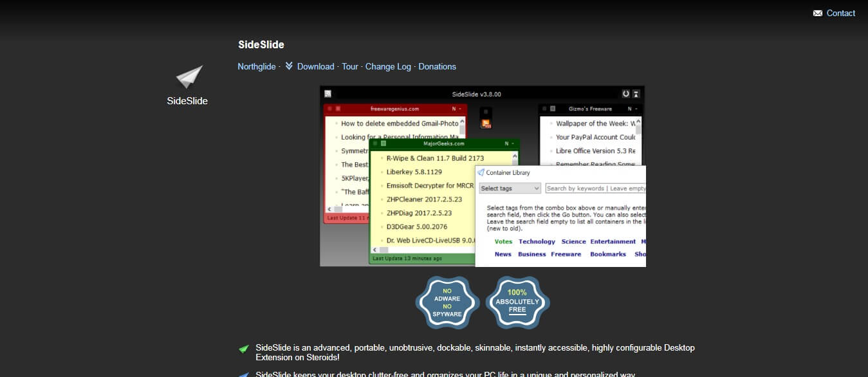Click the 'Container Library' window title
Image resolution: width=868 pixels, height=377 pixels.
[508, 172]
